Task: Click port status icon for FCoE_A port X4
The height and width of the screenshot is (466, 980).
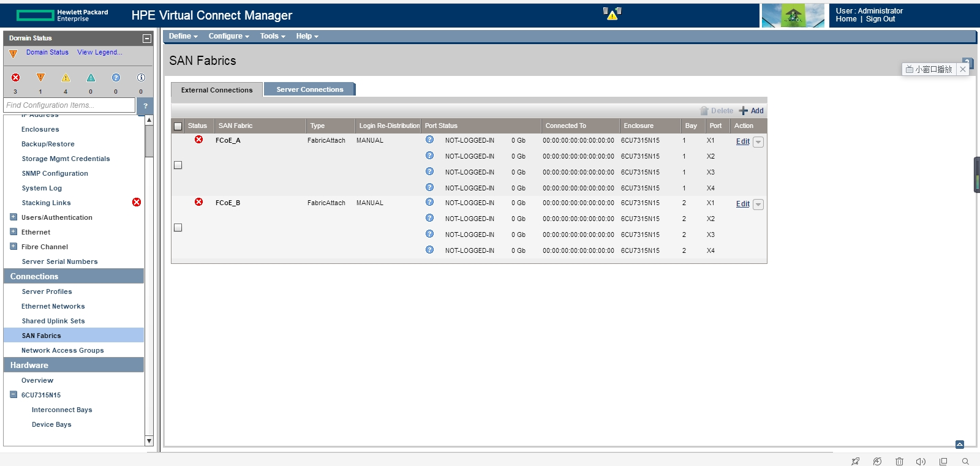Action: [430, 187]
